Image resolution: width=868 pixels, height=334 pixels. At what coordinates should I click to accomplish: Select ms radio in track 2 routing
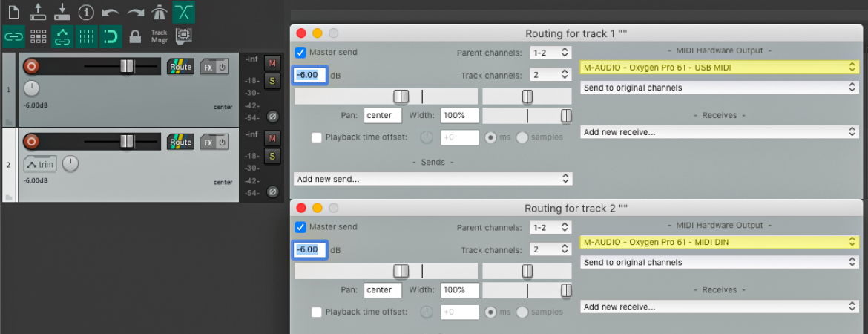[490, 312]
